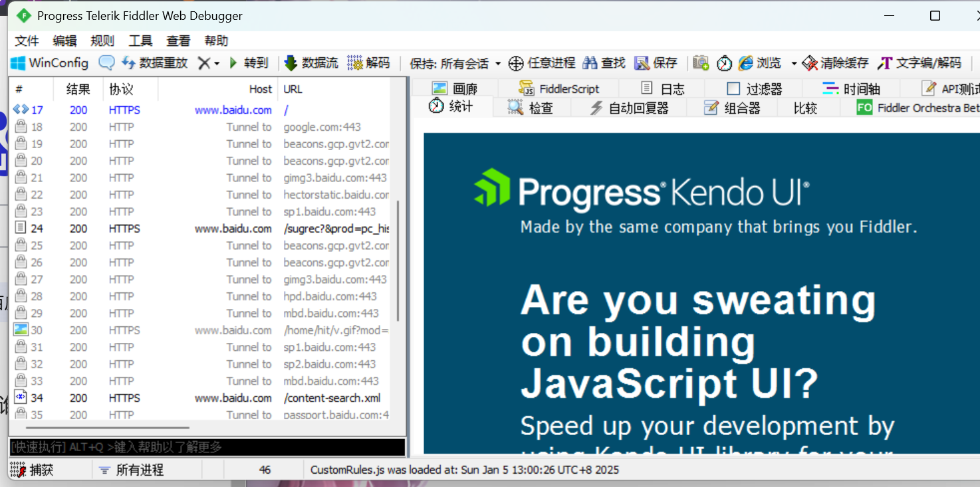
Task: Switch to the 检查 inspectors tab
Action: point(531,108)
